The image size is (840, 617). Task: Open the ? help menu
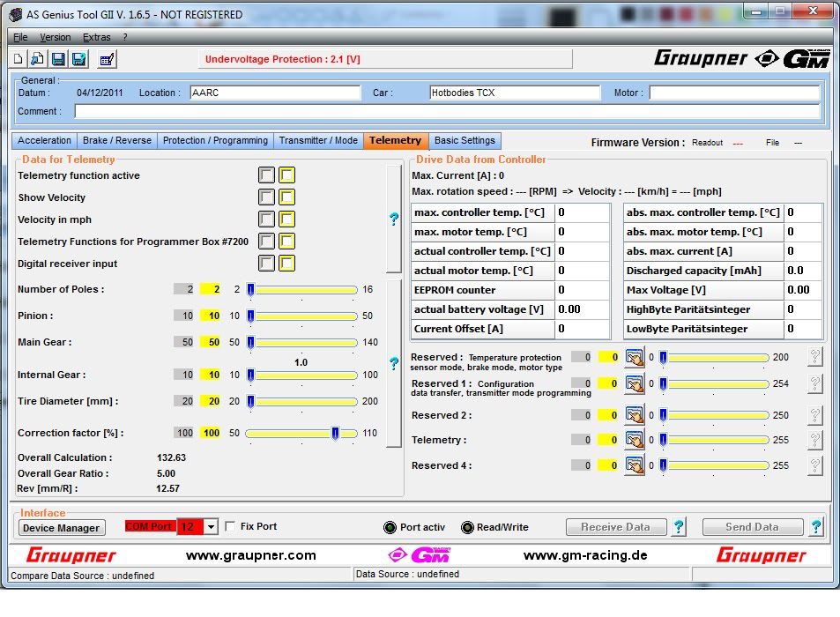pyautogui.click(x=125, y=37)
